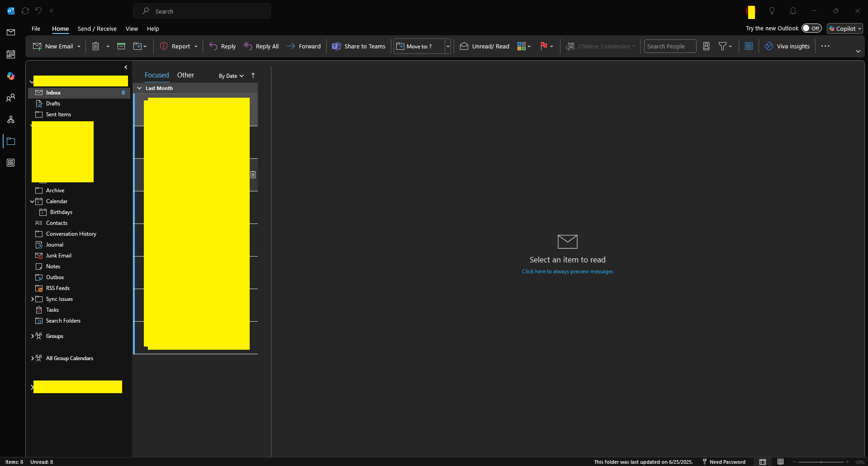Collapse the Last Month group header
The image size is (868, 466).
click(x=140, y=88)
